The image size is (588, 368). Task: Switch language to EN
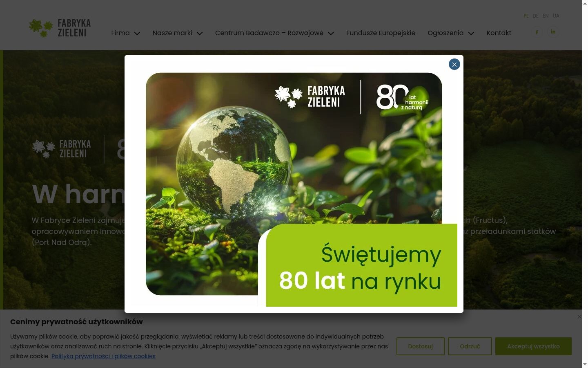[546, 16]
